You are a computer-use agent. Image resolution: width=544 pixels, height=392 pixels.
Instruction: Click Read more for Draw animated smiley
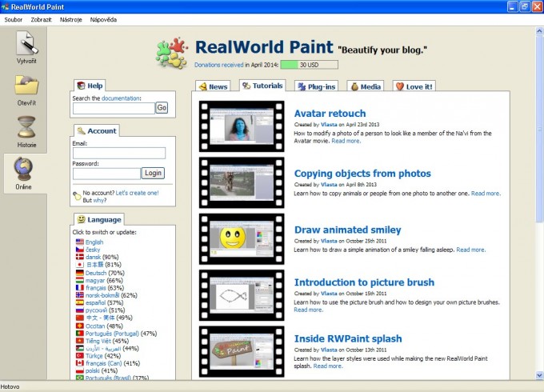(470, 250)
